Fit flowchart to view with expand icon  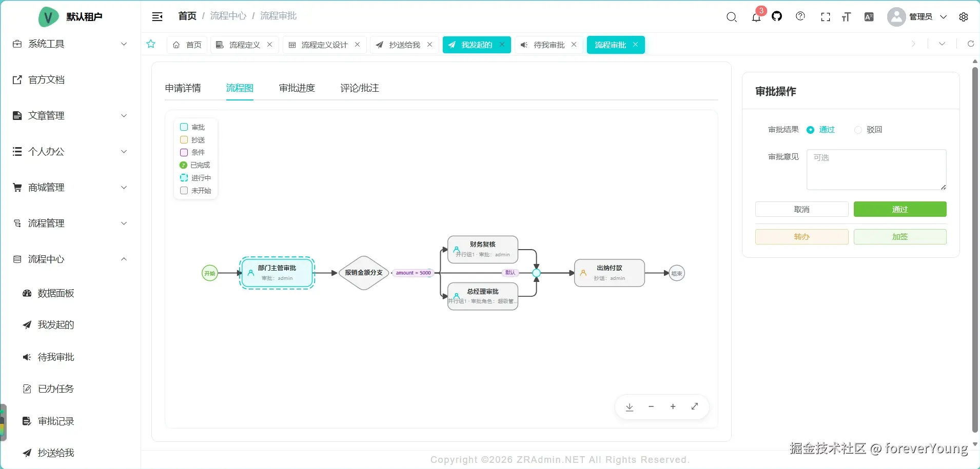(x=695, y=406)
